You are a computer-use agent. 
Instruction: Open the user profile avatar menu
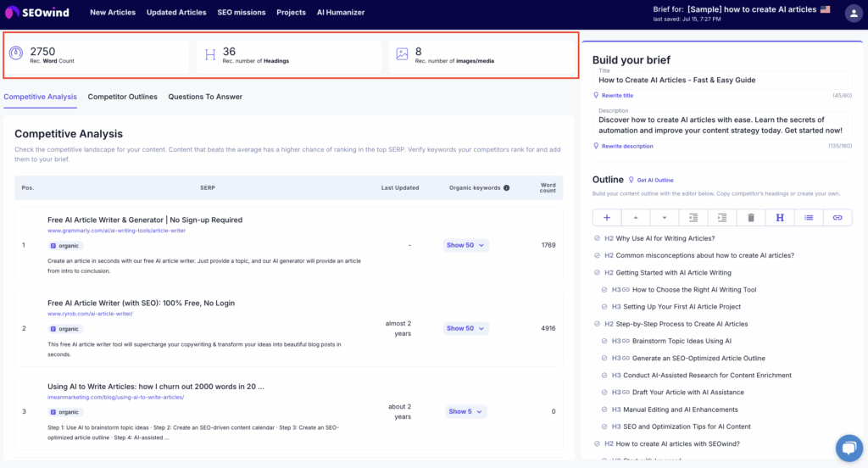click(854, 13)
